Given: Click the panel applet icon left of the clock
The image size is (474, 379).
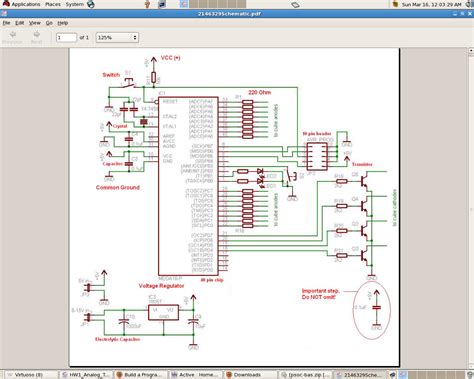Looking at the screenshot, I should [395, 4].
